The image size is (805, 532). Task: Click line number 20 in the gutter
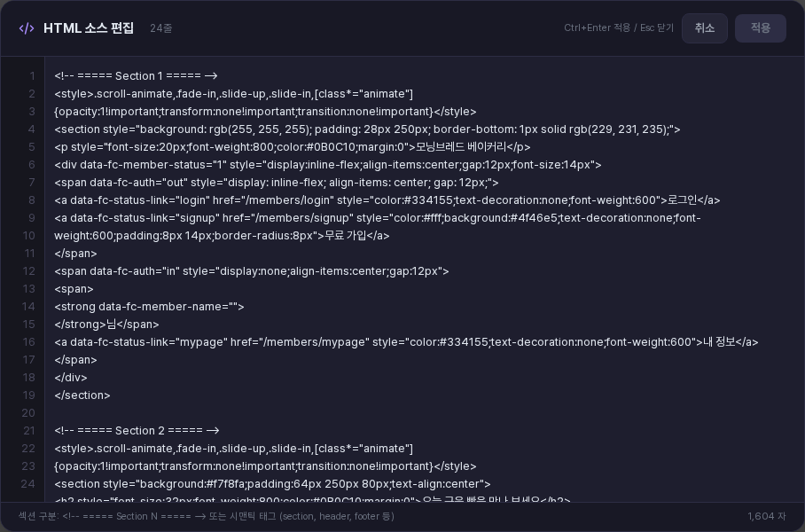(28, 413)
